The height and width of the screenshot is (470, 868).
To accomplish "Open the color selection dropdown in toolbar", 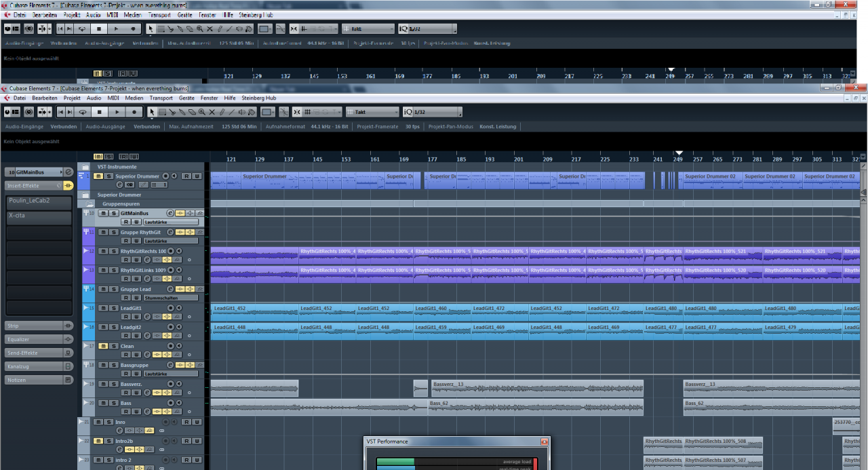I will (x=268, y=112).
